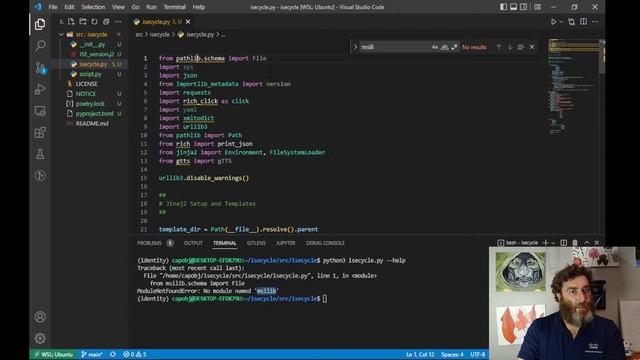
Task: Open the Testing flask view
Action: pos(40,154)
